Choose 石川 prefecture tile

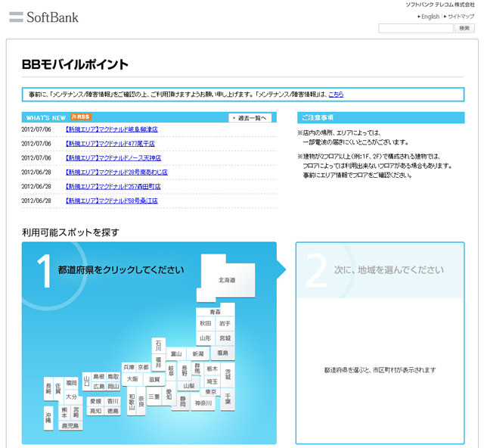pyautogui.click(x=158, y=345)
